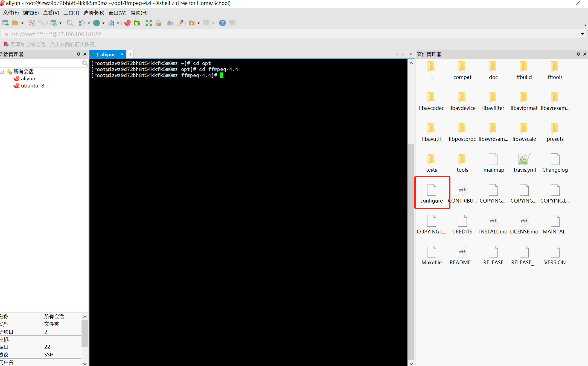Click the add-session red arrow flag icon
The height and width of the screenshot is (366, 588).
(6, 44)
